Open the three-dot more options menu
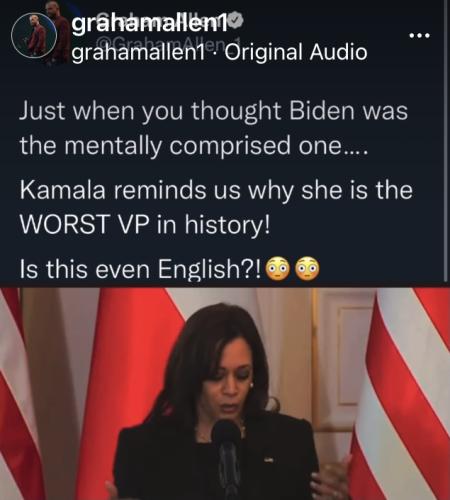Image resolution: width=450 pixels, height=500 pixels. point(419,35)
